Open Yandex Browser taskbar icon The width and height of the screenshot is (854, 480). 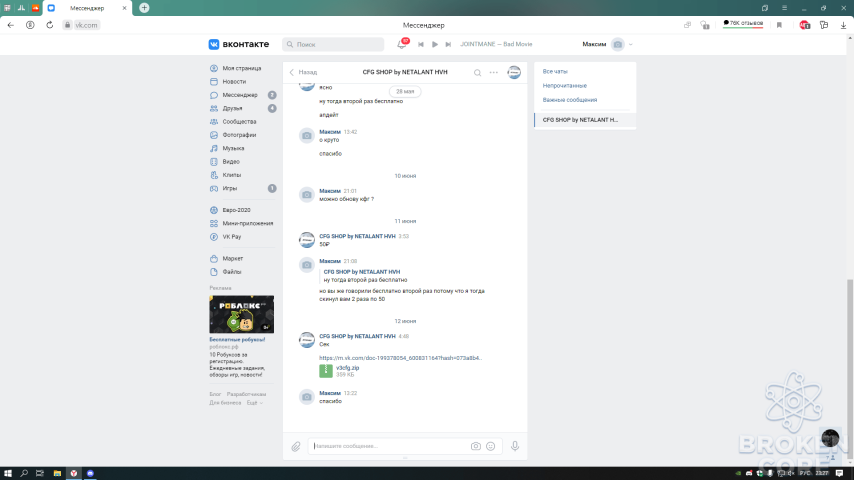point(74,473)
